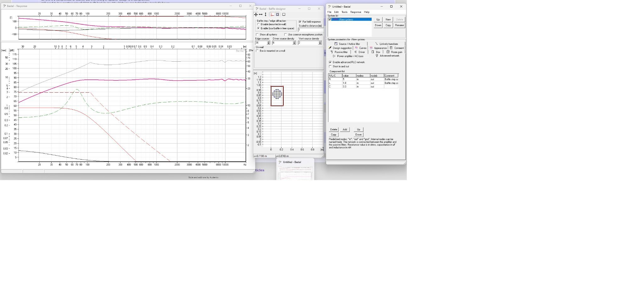Switch to the Passive filter tab
The height and width of the screenshot is (304, 644).
pos(339,52)
